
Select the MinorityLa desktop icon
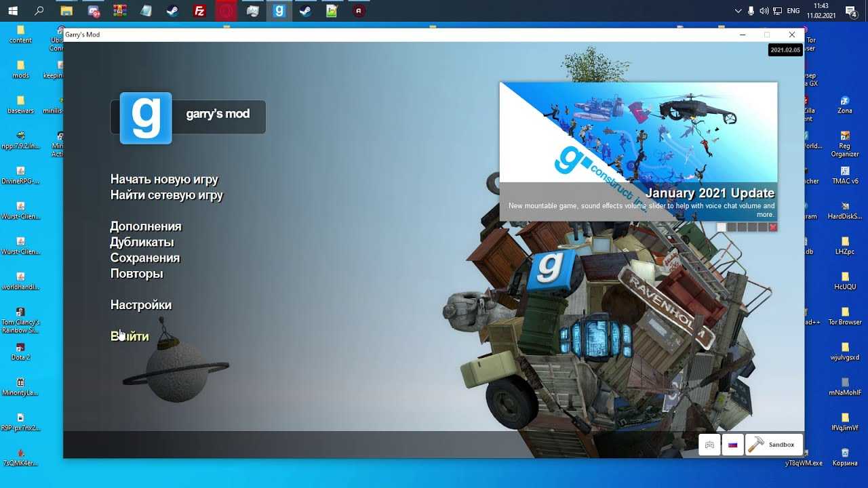[x=20, y=387]
